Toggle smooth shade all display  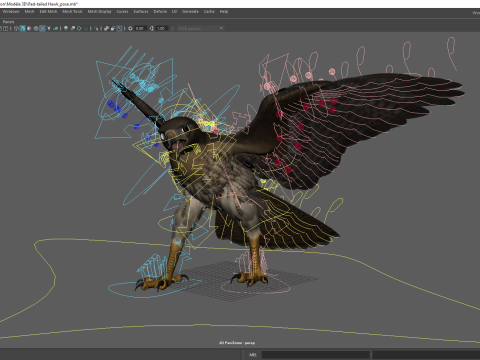(x=23, y=28)
